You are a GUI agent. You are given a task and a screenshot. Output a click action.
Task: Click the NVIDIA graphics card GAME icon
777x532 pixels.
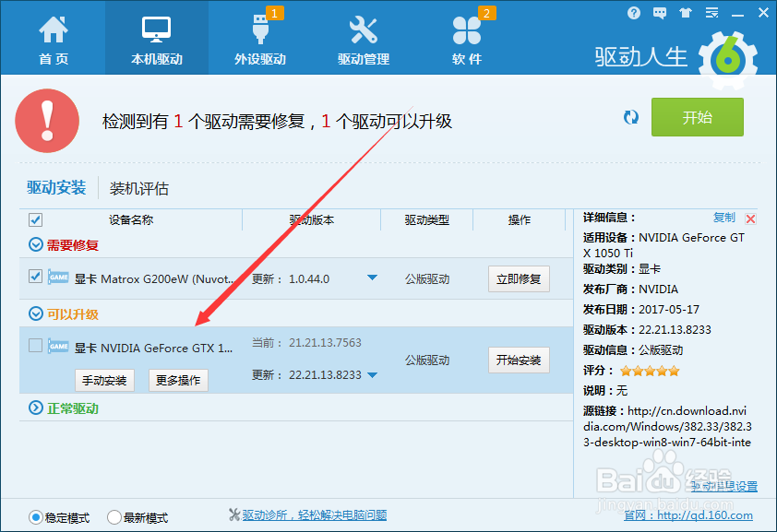pos(58,347)
